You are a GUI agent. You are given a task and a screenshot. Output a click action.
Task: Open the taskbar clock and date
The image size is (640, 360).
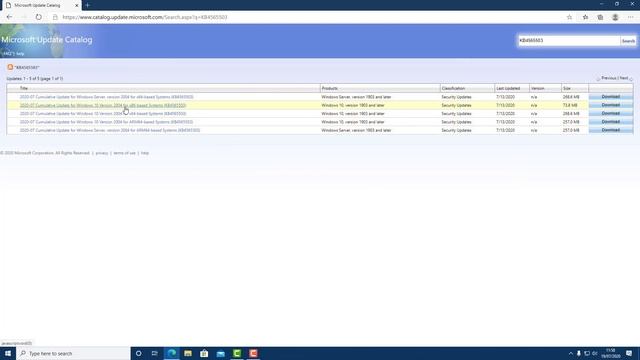tap(611, 353)
